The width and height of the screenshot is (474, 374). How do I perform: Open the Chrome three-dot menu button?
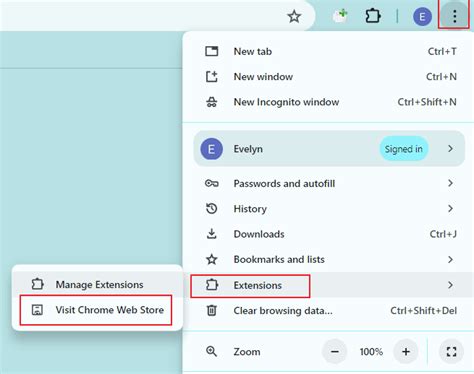tap(454, 16)
